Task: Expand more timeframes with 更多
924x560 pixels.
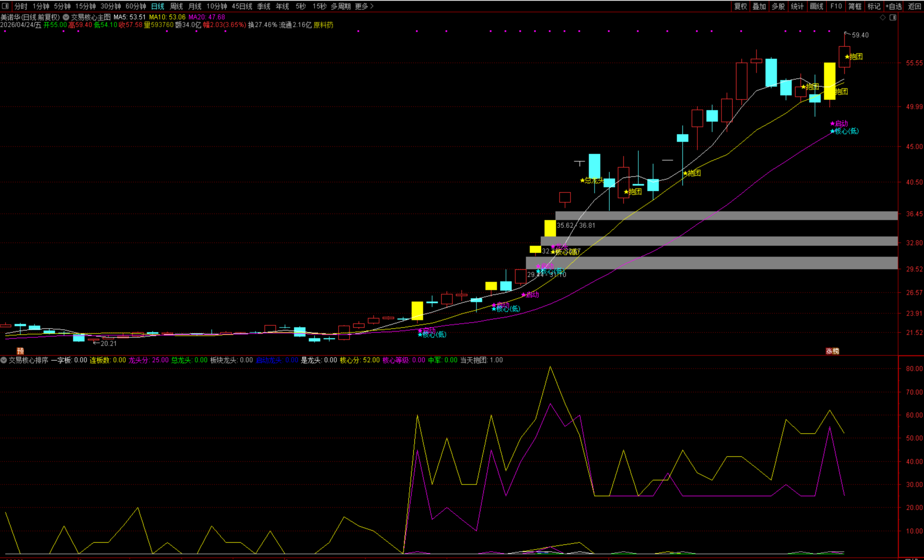Action: tap(364, 6)
